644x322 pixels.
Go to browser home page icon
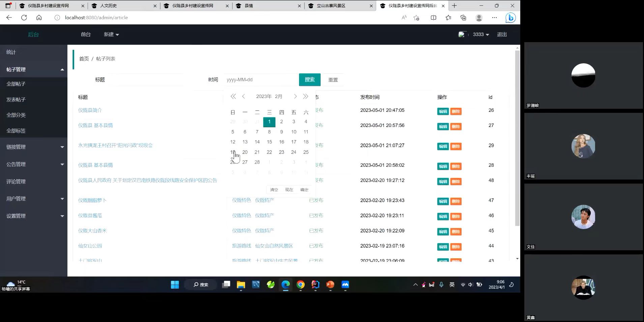[39, 18]
